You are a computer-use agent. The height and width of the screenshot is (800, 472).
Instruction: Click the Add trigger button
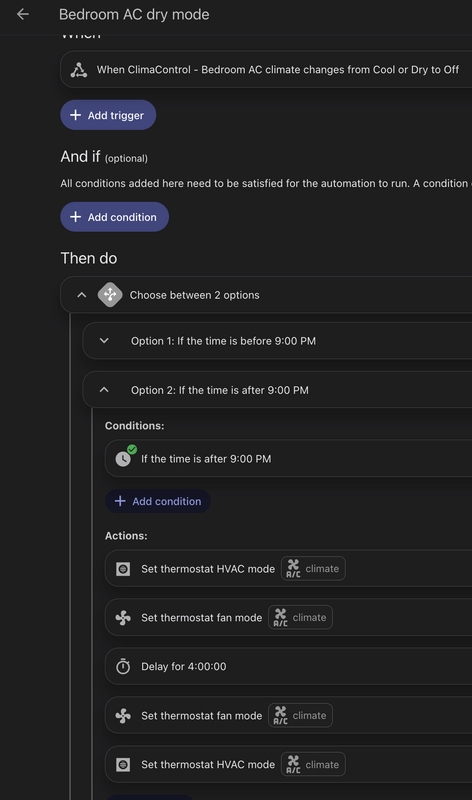click(x=108, y=115)
